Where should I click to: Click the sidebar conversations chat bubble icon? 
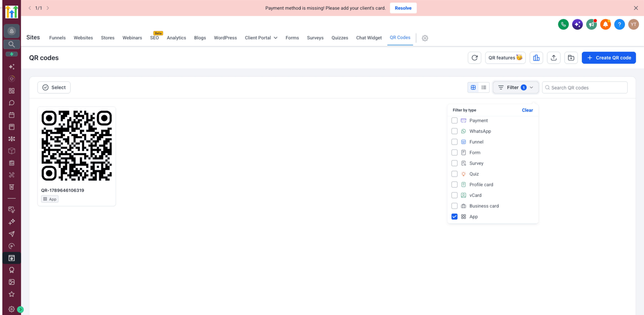(12, 103)
